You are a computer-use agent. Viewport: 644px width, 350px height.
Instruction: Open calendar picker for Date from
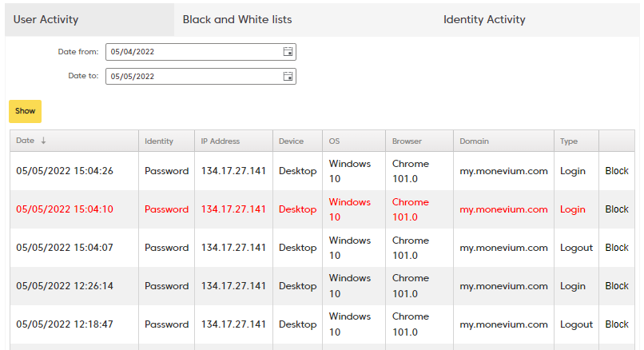click(288, 52)
